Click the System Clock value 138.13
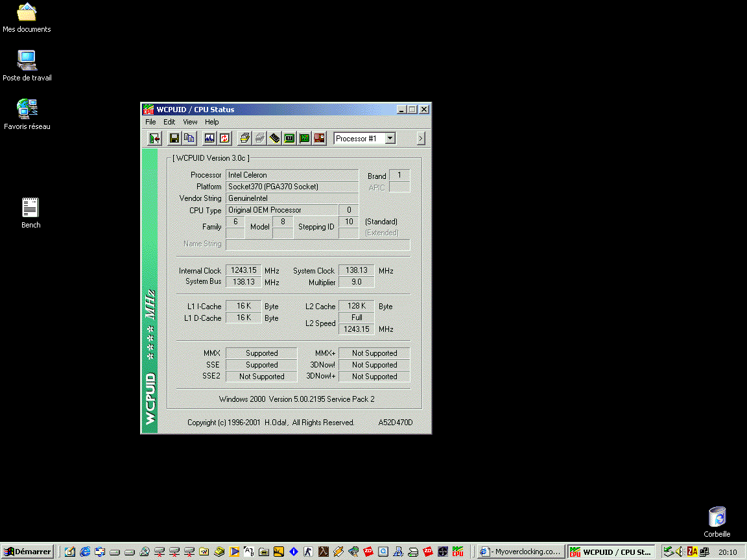Screen dimensions: 747x560 pyautogui.click(x=357, y=270)
